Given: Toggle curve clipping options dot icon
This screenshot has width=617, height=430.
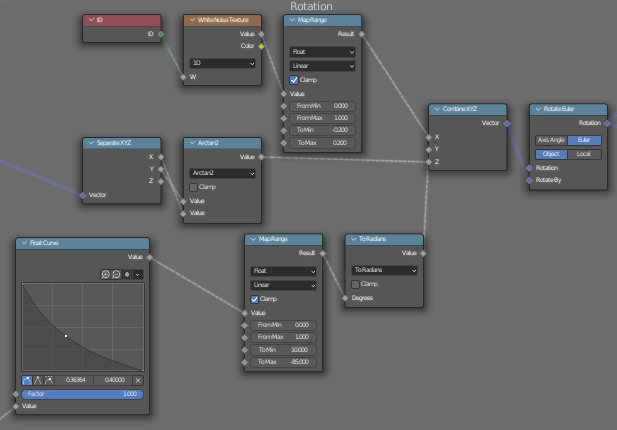Looking at the screenshot, I should (127, 274).
